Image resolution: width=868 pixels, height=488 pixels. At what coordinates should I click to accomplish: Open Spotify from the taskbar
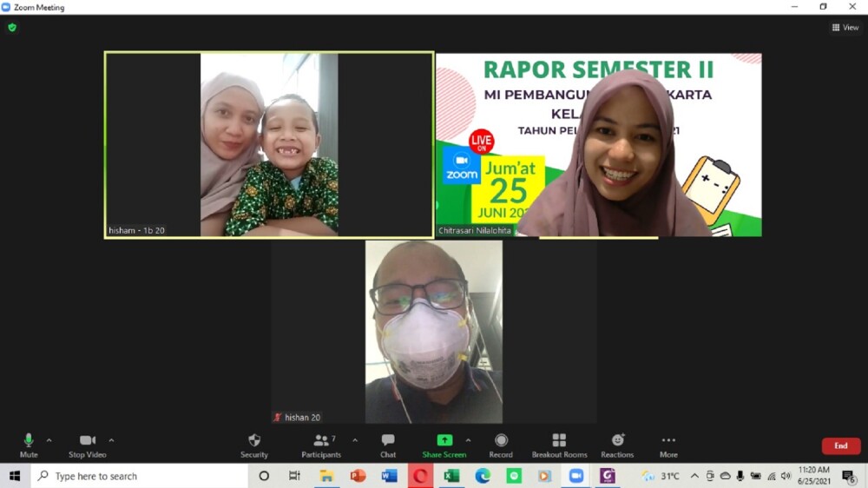[514, 476]
